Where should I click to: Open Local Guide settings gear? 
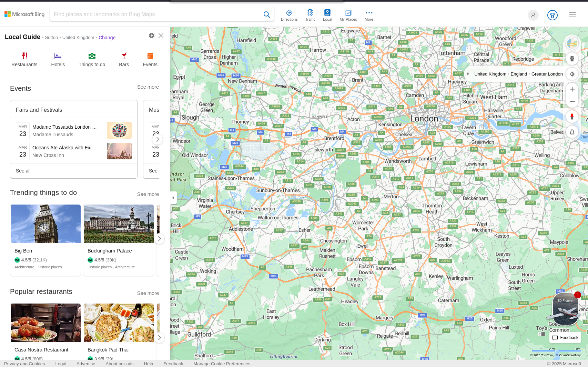click(152, 36)
